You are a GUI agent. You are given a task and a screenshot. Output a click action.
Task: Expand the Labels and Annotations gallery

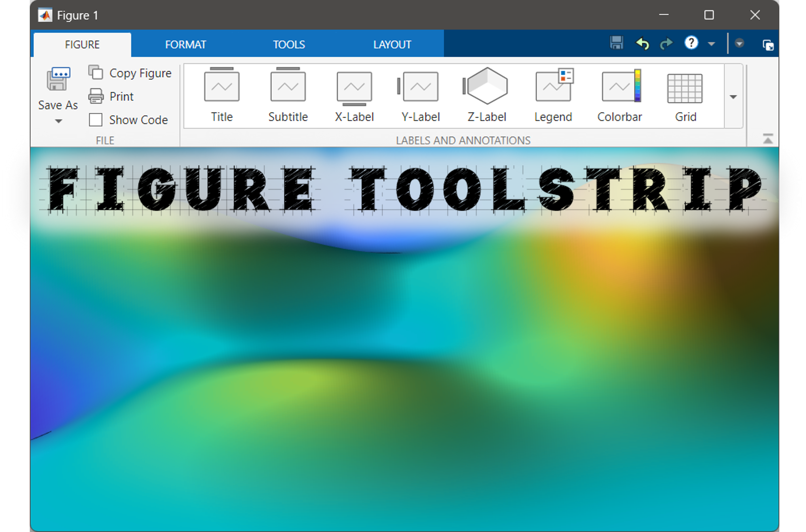[x=733, y=97]
